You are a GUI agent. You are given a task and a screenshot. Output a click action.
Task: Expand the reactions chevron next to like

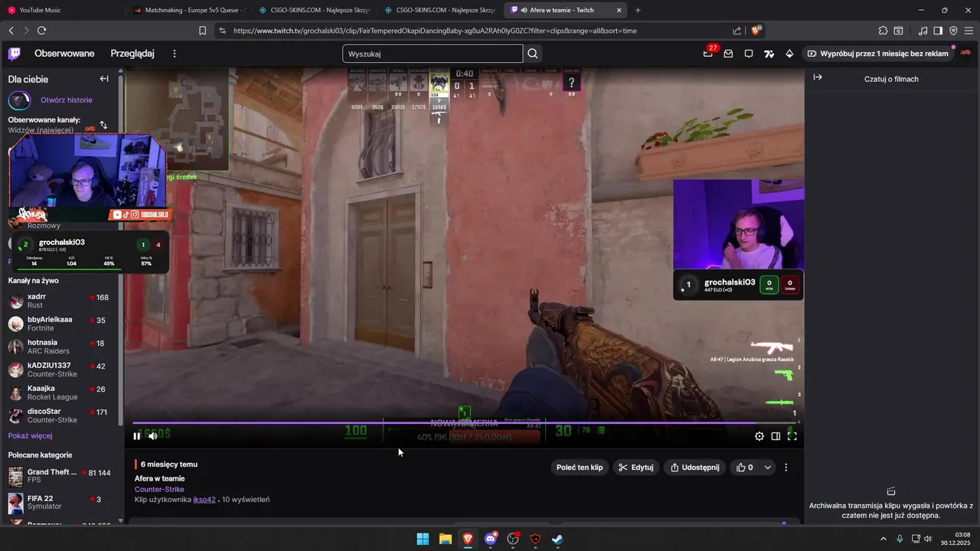(x=768, y=468)
